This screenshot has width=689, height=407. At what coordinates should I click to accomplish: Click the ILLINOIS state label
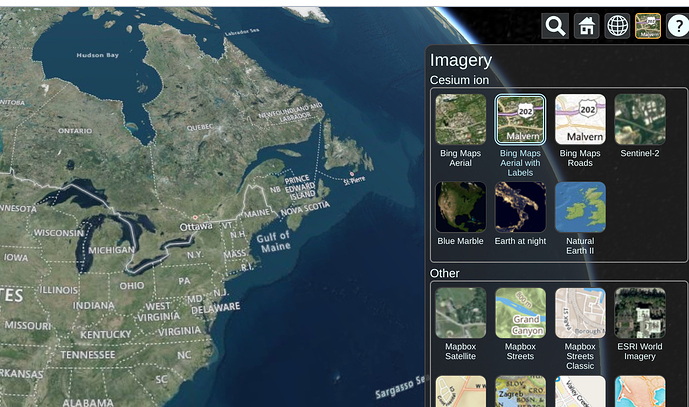point(59,290)
